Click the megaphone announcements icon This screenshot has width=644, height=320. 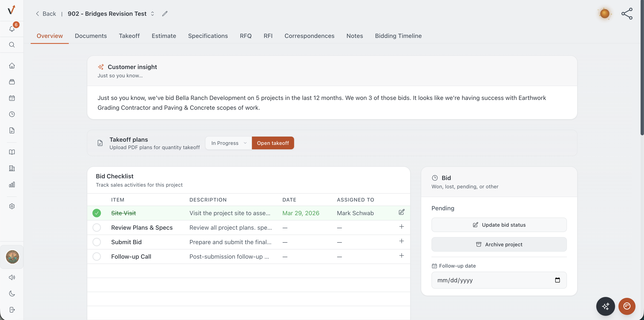[12, 277]
